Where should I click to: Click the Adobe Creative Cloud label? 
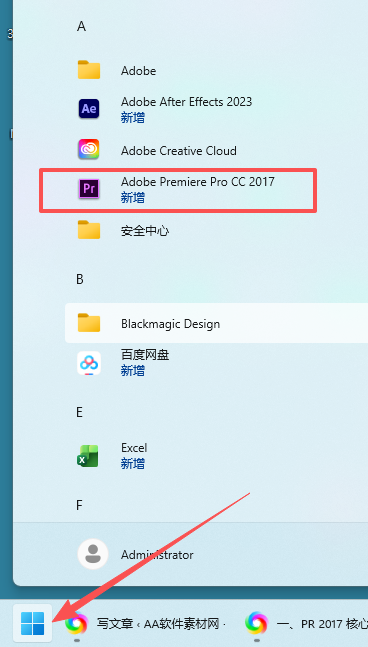coord(179,151)
